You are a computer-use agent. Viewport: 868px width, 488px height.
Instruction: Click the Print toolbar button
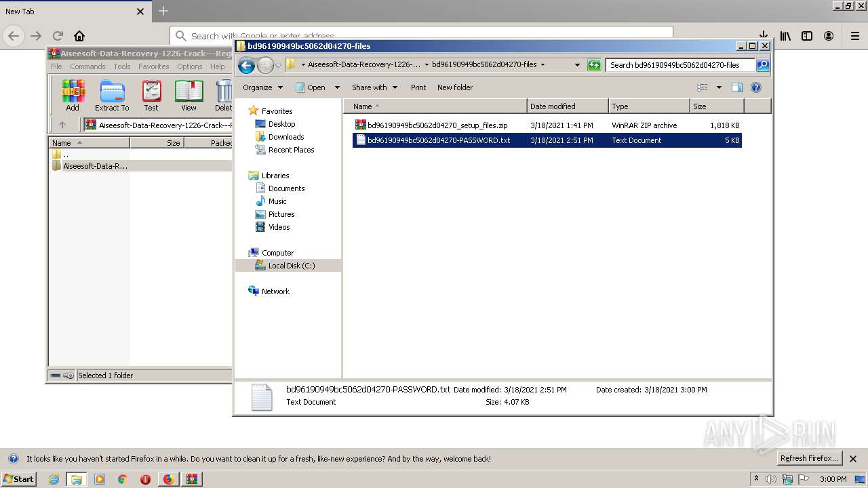[x=418, y=87]
